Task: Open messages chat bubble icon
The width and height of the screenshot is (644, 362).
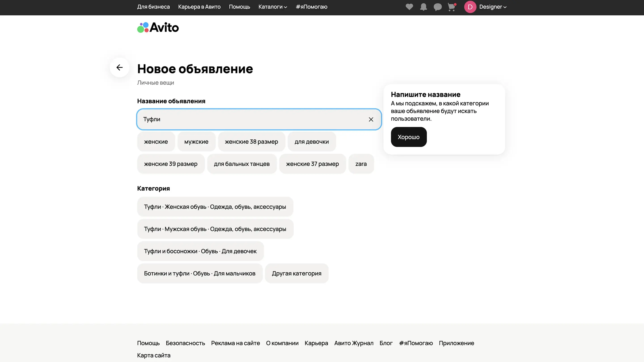Action: click(438, 7)
